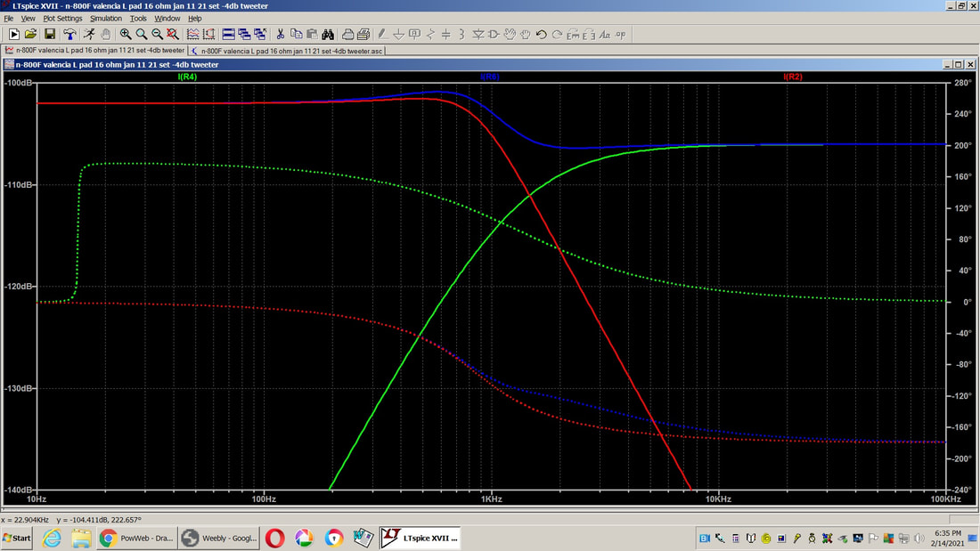Click the -100dB magnitude axis label
This screenshot has height=551, width=980.
point(19,83)
